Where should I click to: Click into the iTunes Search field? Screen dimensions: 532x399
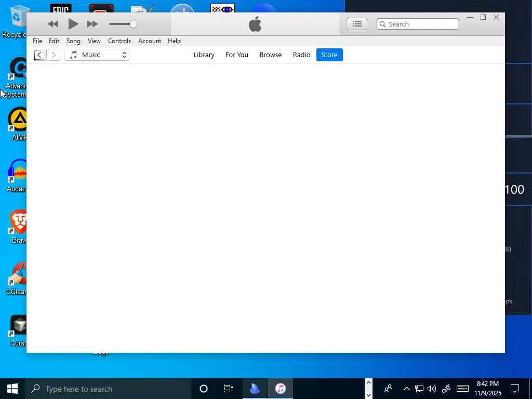pyautogui.click(x=418, y=24)
